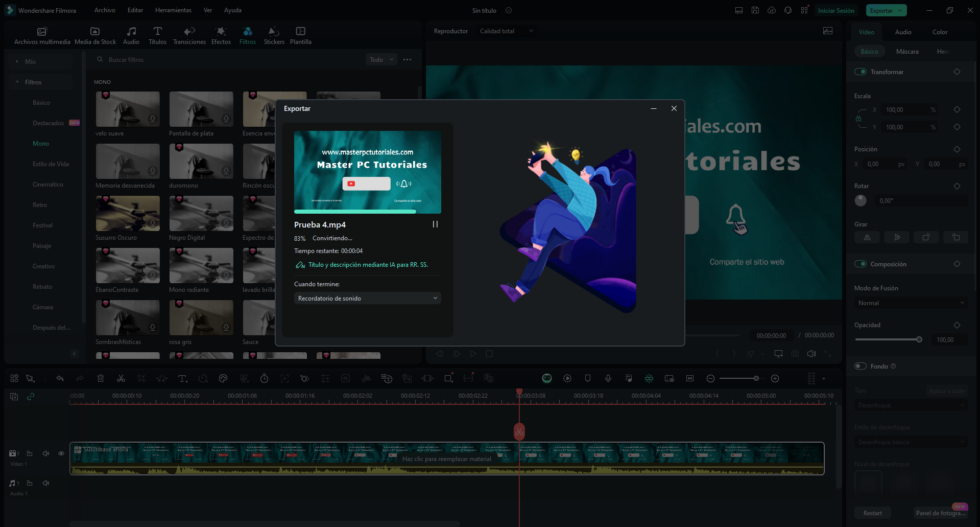The height and width of the screenshot is (527, 980).
Task: Zoom in the timeline with plus icon
Action: (775, 378)
